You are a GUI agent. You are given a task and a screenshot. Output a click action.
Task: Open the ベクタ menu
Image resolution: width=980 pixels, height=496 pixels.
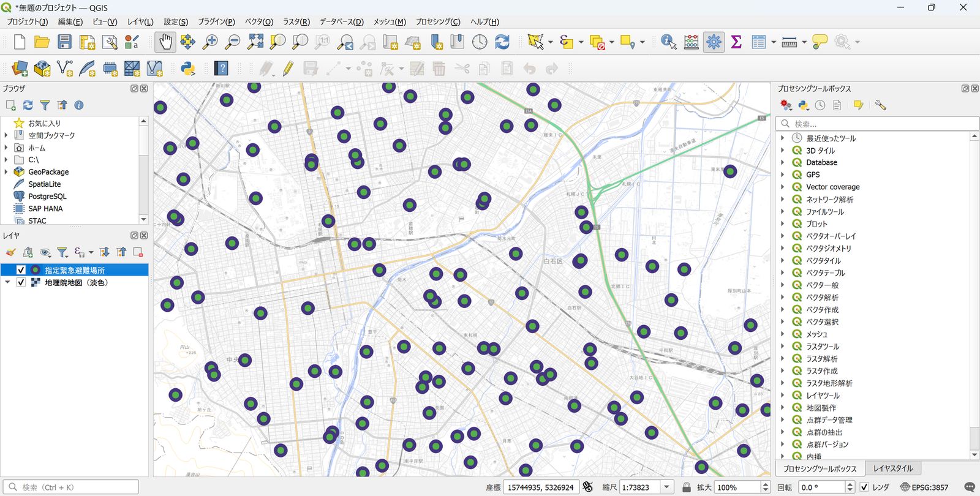(259, 22)
